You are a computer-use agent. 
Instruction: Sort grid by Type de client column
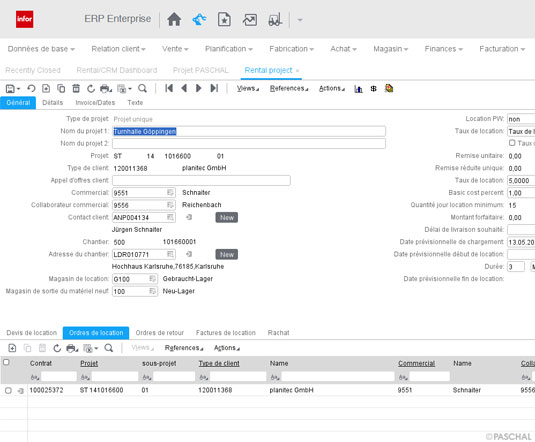point(219,363)
